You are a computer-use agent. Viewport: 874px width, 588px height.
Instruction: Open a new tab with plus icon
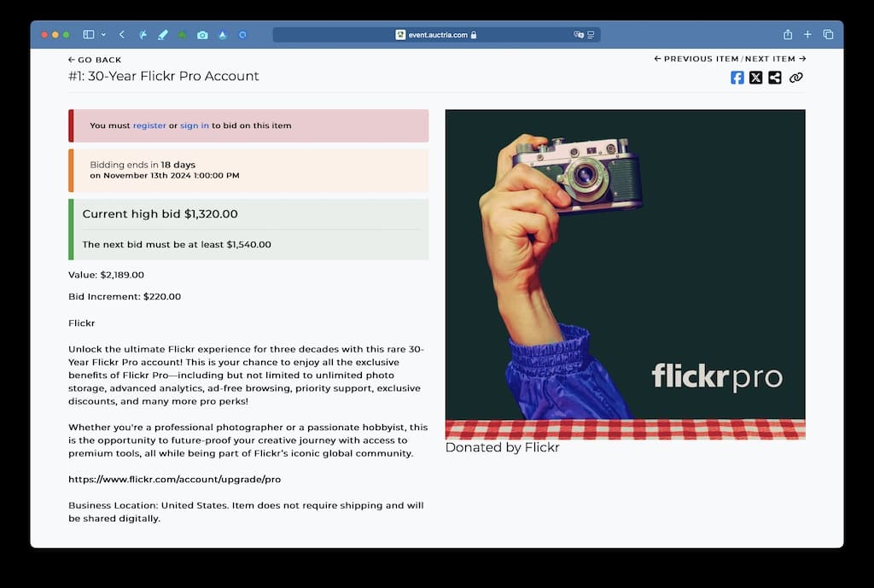pyautogui.click(x=807, y=35)
